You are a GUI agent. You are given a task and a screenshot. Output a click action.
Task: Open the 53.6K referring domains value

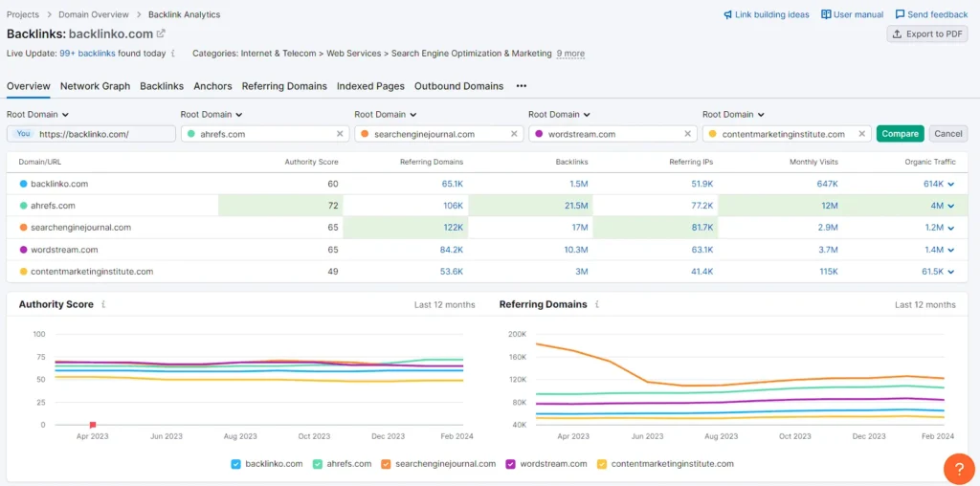(x=452, y=272)
